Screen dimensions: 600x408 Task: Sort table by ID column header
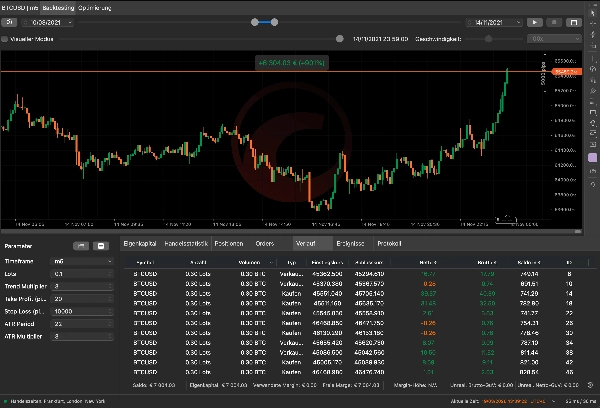coord(569,262)
